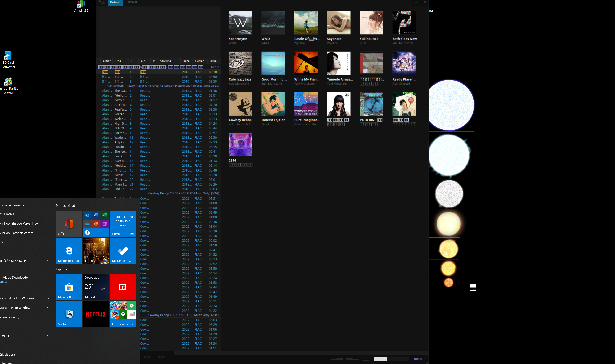This screenshot has height=364, width=615.
Task: Sort playlist by the Artist column
Action: (x=106, y=61)
